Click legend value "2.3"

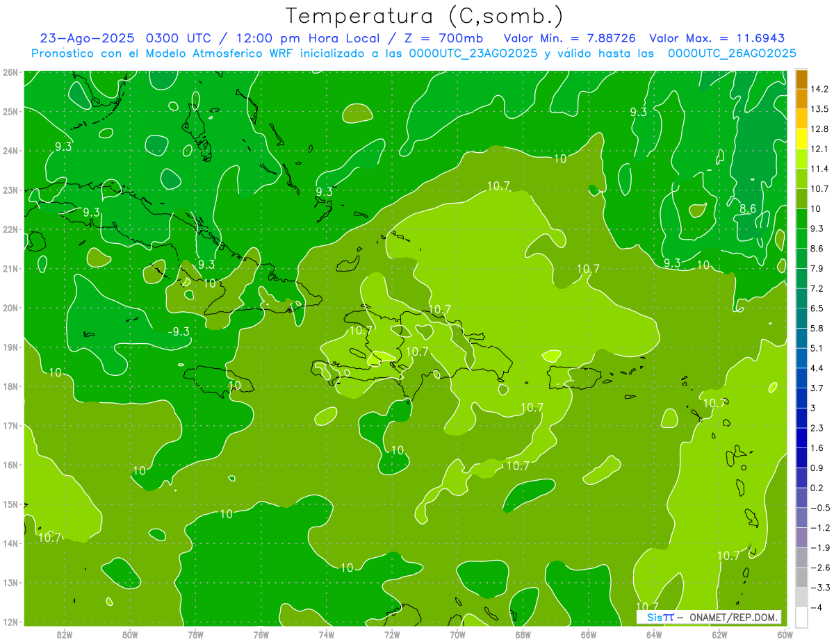point(817,428)
